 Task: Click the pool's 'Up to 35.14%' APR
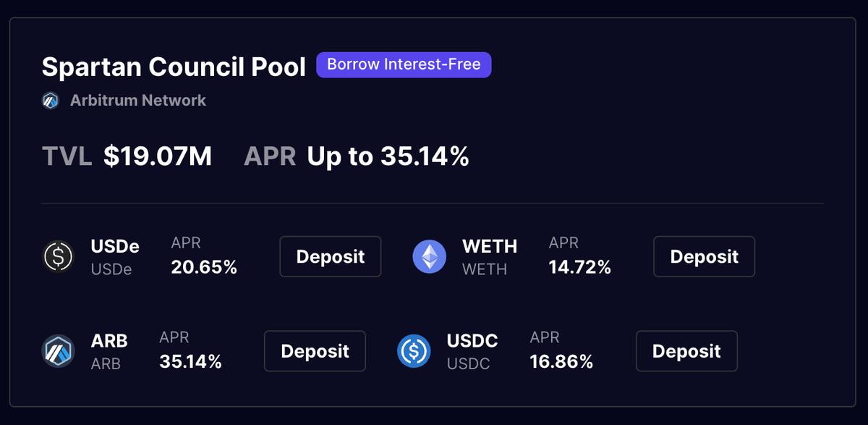pyautogui.click(x=388, y=156)
